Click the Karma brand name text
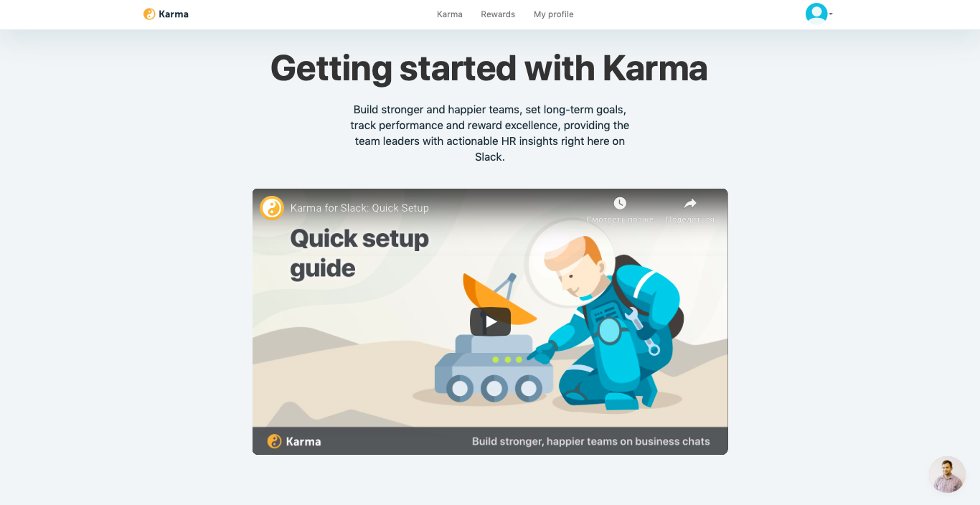The image size is (980, 505). tap(174, 14)
